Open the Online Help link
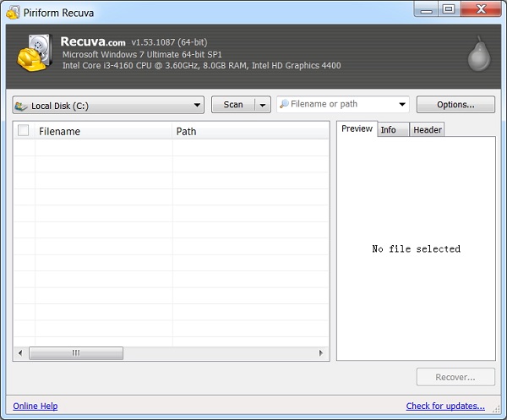 (x=35, y=406)
